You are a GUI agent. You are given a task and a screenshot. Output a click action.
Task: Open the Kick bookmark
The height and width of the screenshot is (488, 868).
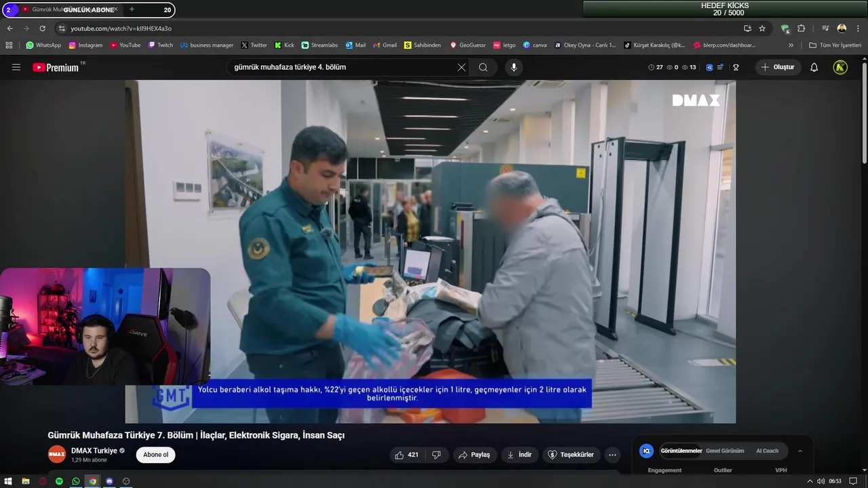pyautogui.click(x=284, y=45)
